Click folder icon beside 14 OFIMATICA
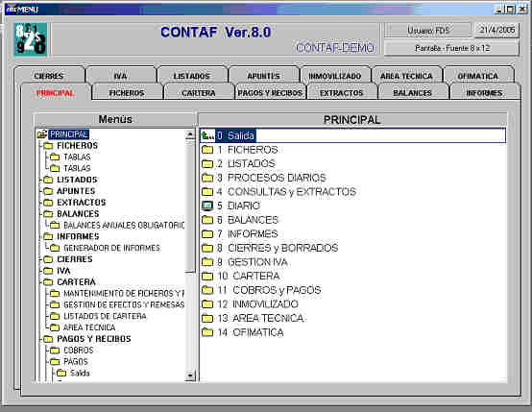The width and height of the screenshot is (532, 412). click(x=207, y=332)
